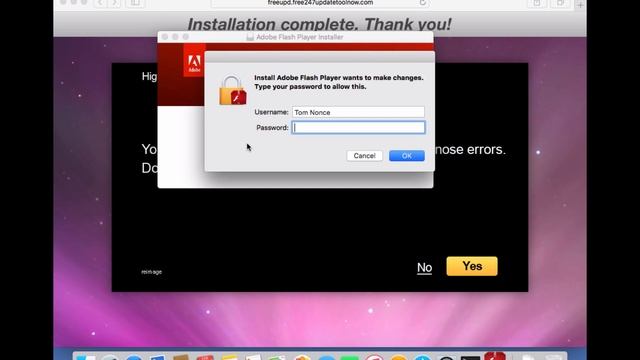The height and width of the screenshot is (360, 640).
Task: Open a new Safari tab with plus
Action: tap(580, 4)
